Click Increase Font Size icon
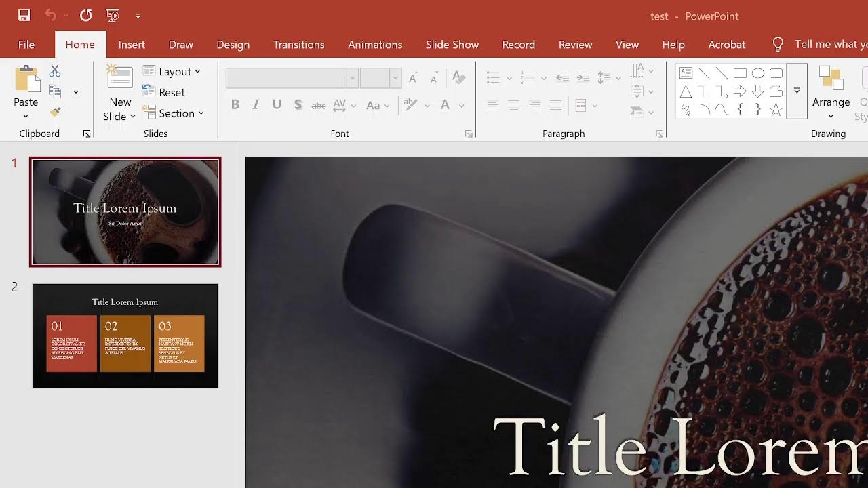The width and height of the screenshot is (868, 488). pyautogui.click(x=413, y=78)
